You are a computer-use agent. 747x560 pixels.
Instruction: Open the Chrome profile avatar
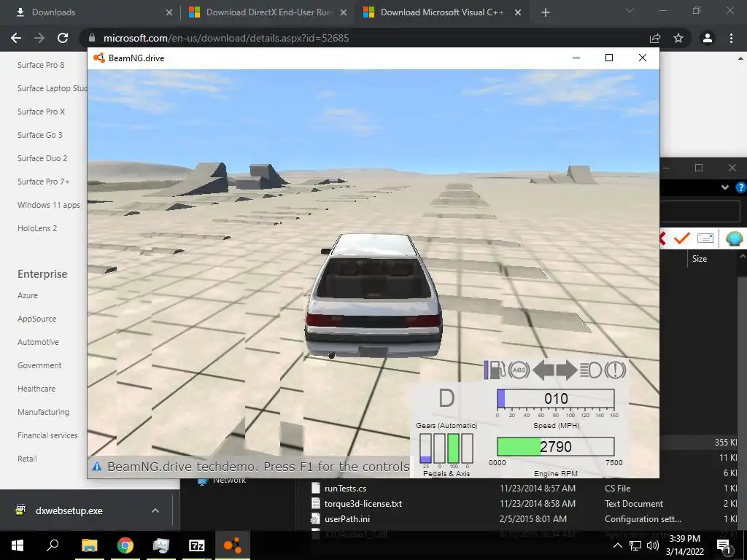pyautogui.click(x=708, y=38)
